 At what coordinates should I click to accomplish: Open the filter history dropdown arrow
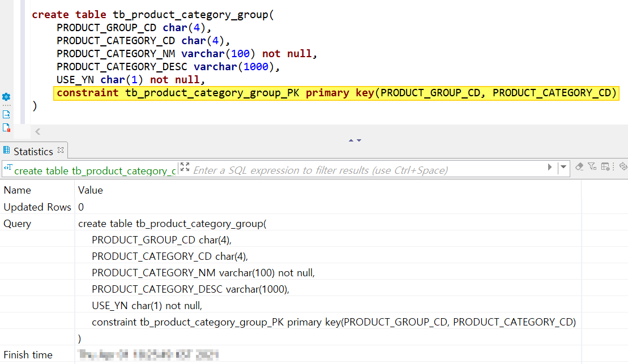click(x=563, y=167)
